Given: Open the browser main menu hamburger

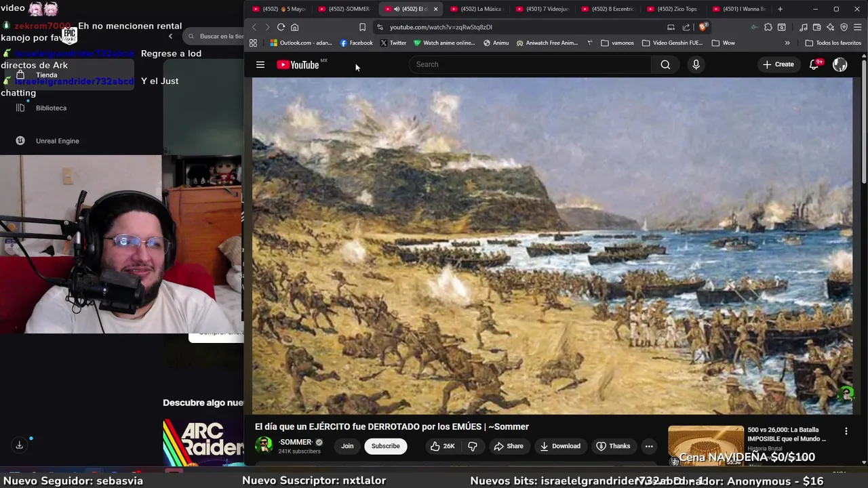Looking at the screenshot, I should click(858, 27).
